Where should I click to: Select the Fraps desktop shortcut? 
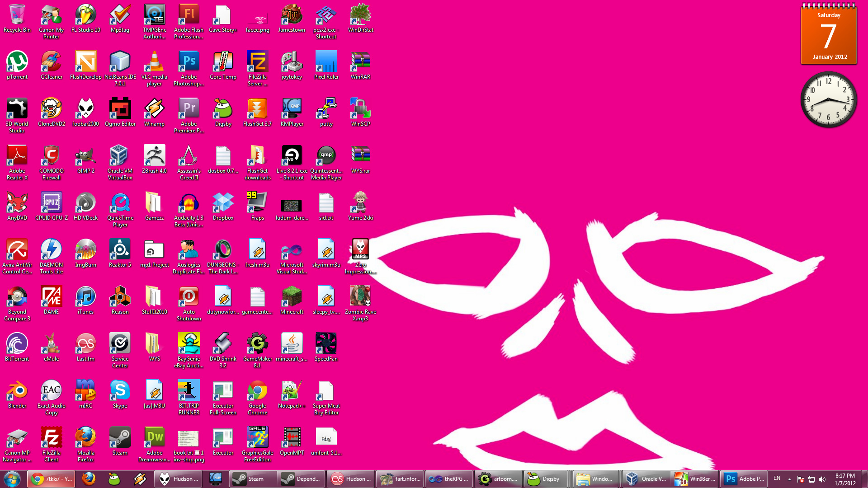click(x=258, y=206)
